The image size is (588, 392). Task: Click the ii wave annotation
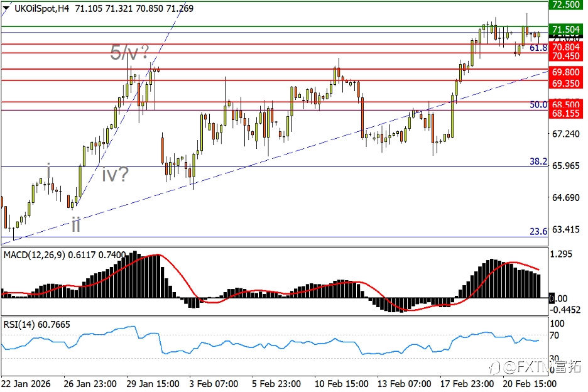pos(76,224)
